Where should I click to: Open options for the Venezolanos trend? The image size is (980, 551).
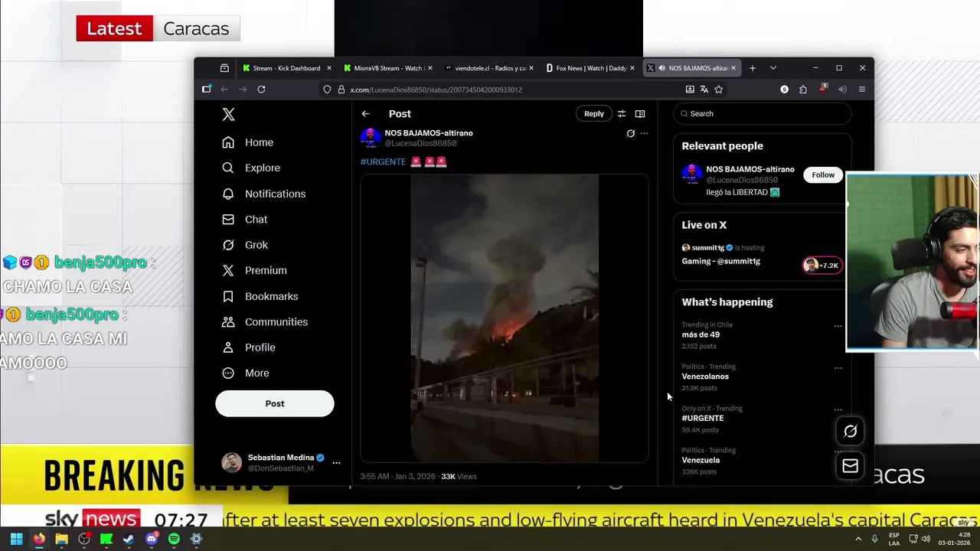point(838,368)
